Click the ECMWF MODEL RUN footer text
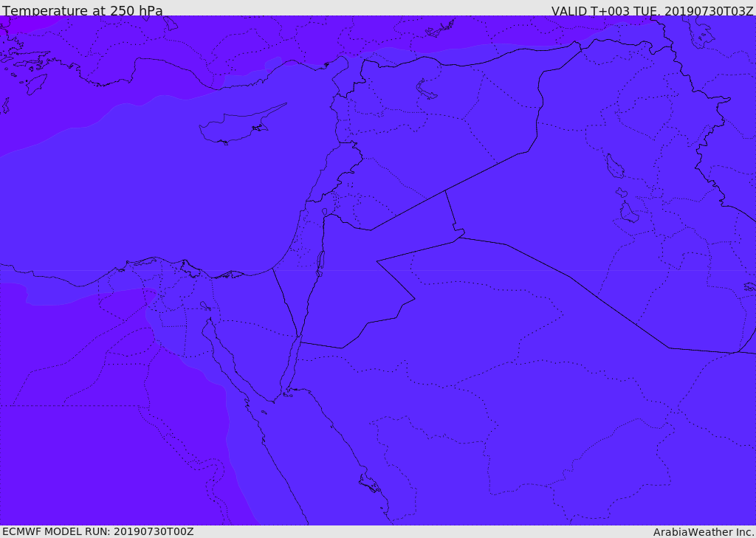756x538 pixels. pyautogui.click(x=98, y=531)
